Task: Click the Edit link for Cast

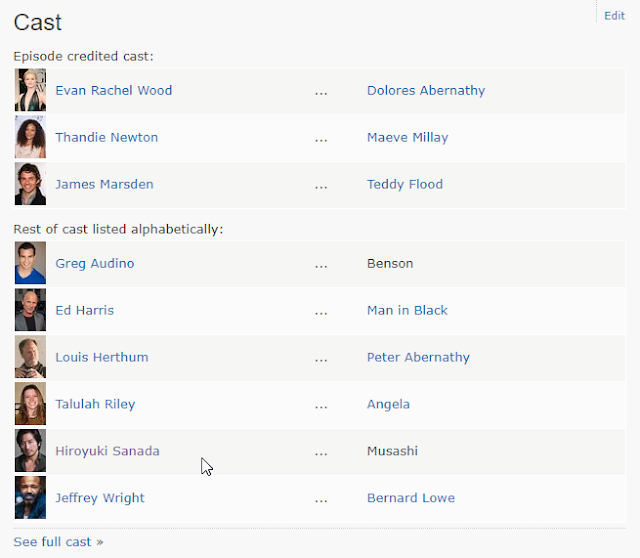Action: [x=614, y=16]
